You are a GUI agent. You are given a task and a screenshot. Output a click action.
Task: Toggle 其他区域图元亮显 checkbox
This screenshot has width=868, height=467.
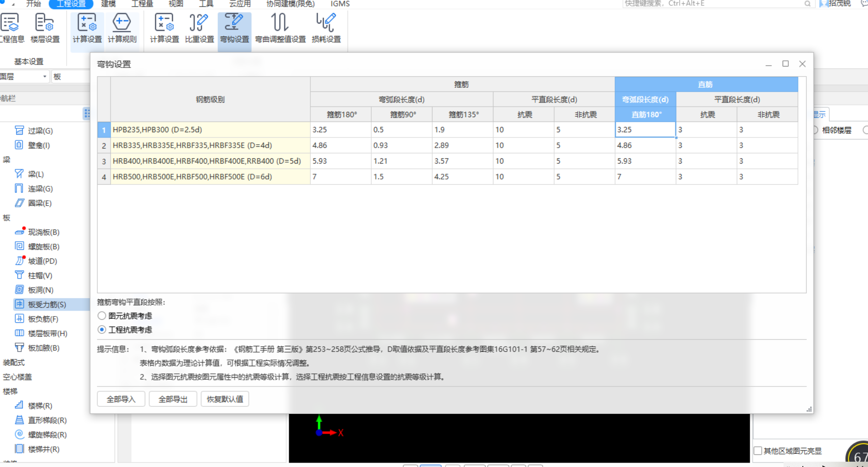758,451
